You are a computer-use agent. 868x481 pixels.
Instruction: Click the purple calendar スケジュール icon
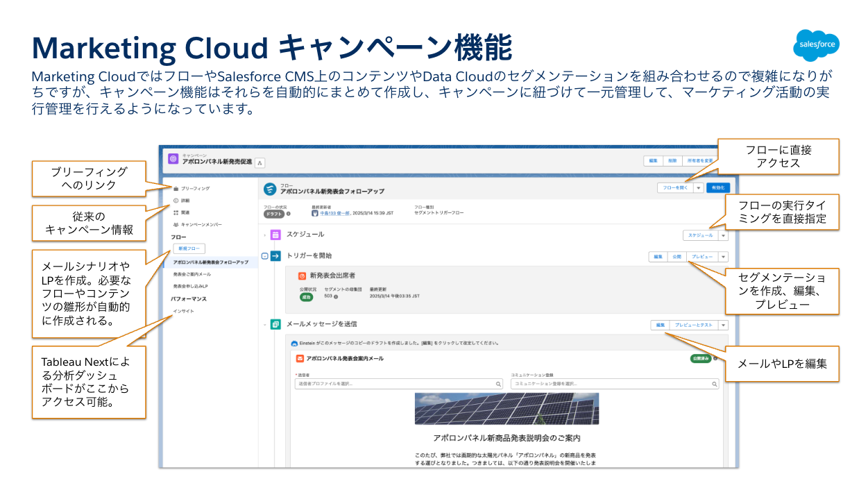tap(275, 235)
